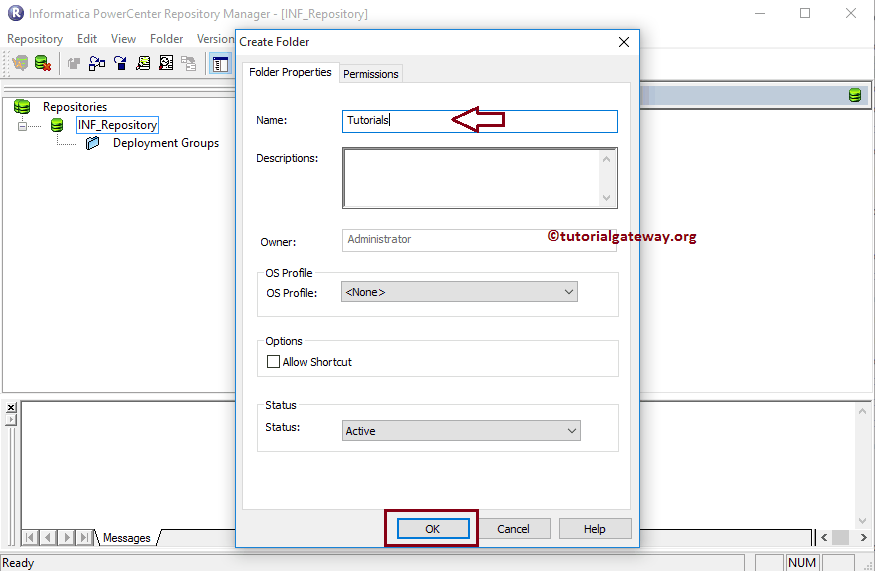Step to next tab in Messages pane
The width and height of the screenshot is (875, 571).
(66, 538)
